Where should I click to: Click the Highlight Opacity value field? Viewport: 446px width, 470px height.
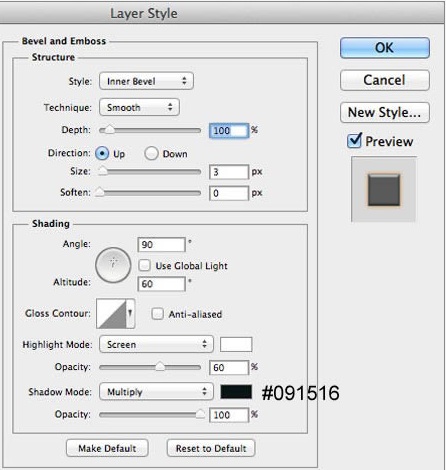[229, 367]
